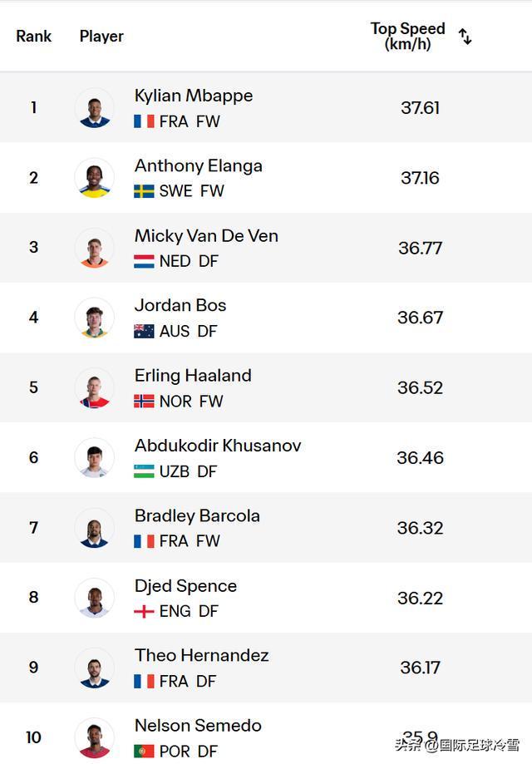Image resolution: width=532 pixels, height=764 pixels.
Task: Click the France flag beside Kylian Mbappe
Action: pyautogui.click(x=144, y=121)
